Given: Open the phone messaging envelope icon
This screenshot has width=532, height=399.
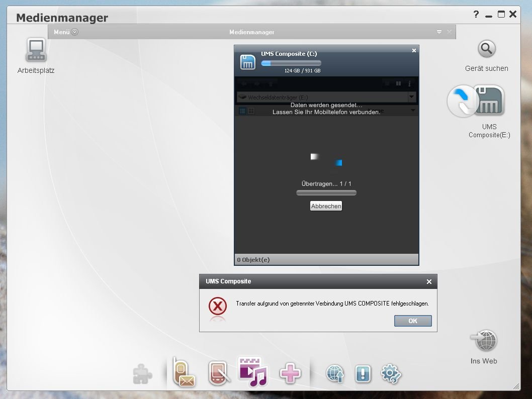Looking at the screenshot, I should 184,372.
